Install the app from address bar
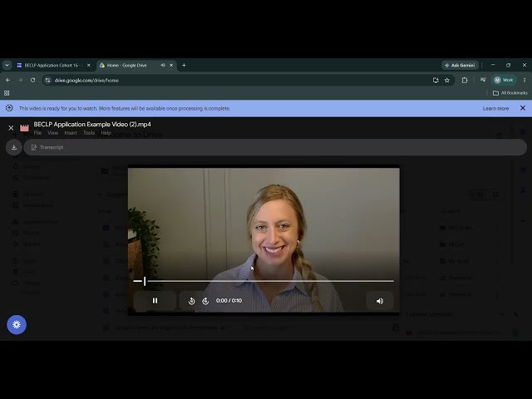Screen dimensions: 532x399 click(436, 80)
